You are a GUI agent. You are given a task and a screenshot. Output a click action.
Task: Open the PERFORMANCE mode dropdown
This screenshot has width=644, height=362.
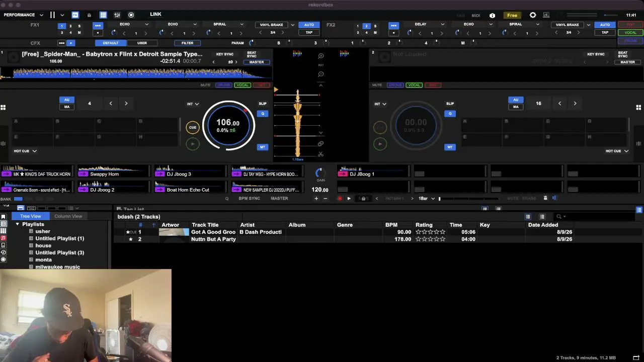coord(23,15)
